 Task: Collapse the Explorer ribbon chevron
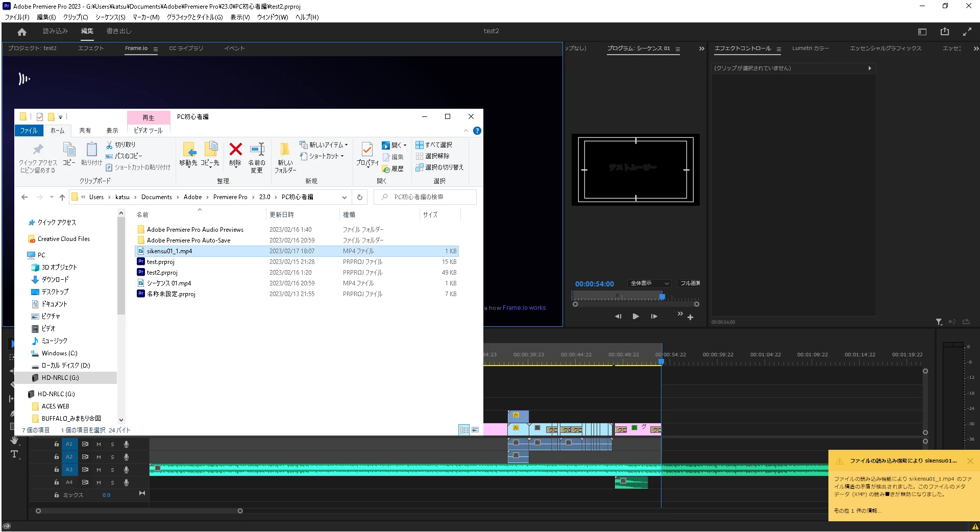466,131
